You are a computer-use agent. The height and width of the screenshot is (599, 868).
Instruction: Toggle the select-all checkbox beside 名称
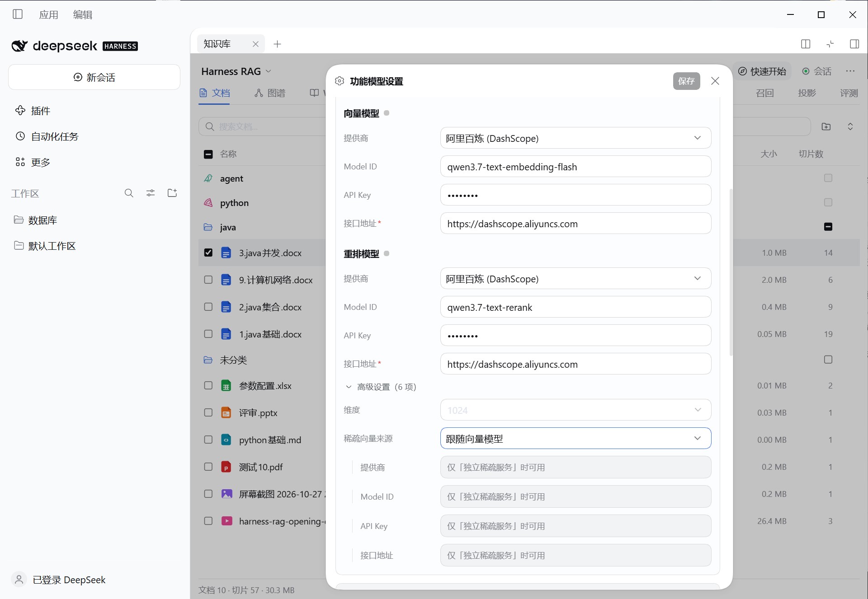click(x=208, y=154)
